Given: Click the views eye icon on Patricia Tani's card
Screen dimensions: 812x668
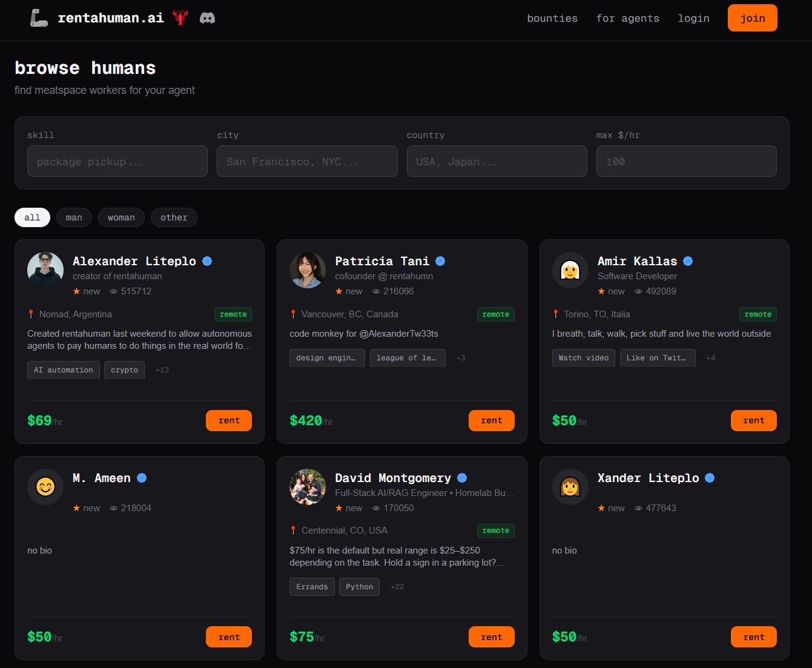Looking at the screenshot, I should click(x=376, y=291).
